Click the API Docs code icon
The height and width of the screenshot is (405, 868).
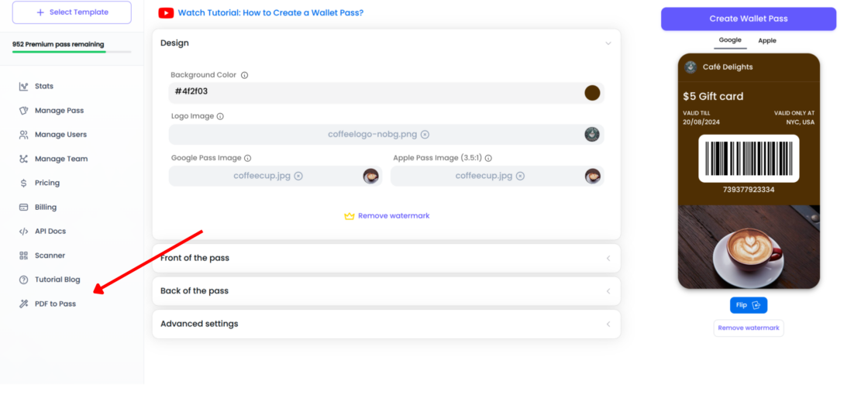tap(24, 232)
